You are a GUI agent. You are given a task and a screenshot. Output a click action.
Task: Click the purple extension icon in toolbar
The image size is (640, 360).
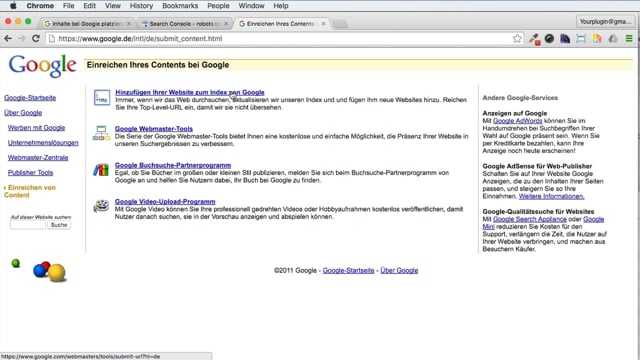tap(565, 39)
